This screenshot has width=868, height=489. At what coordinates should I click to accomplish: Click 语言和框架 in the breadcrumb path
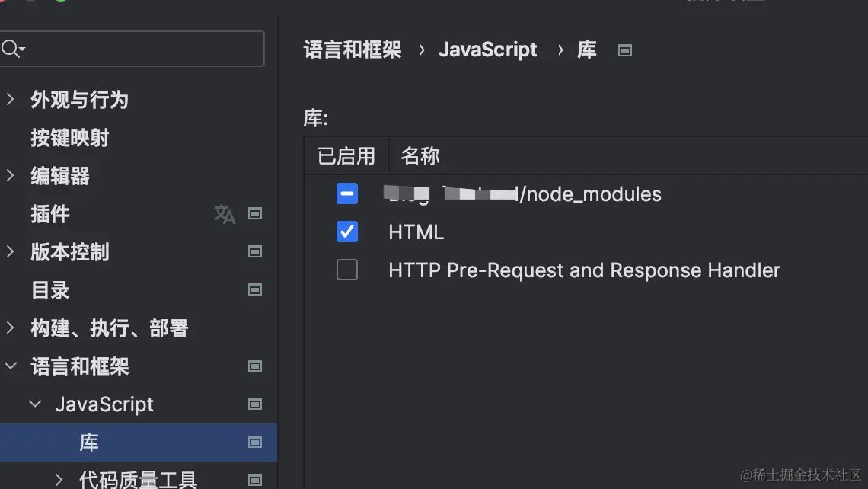pos(353,50)
